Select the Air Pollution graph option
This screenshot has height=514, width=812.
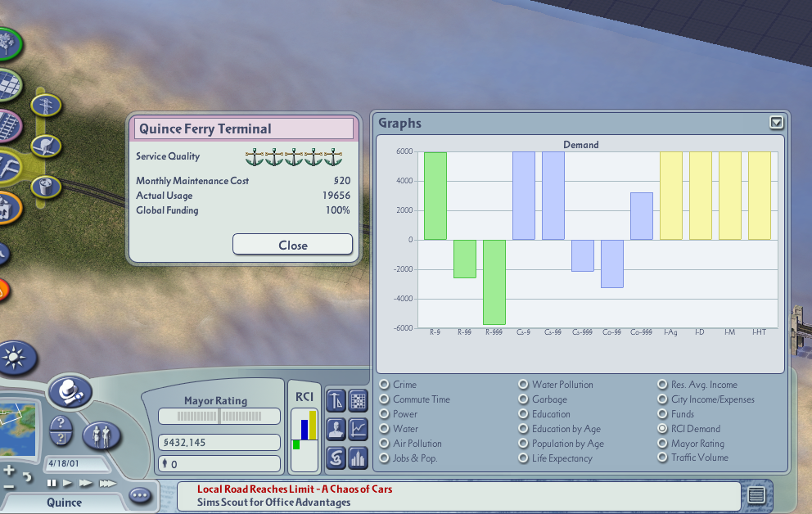click(384, 444)
